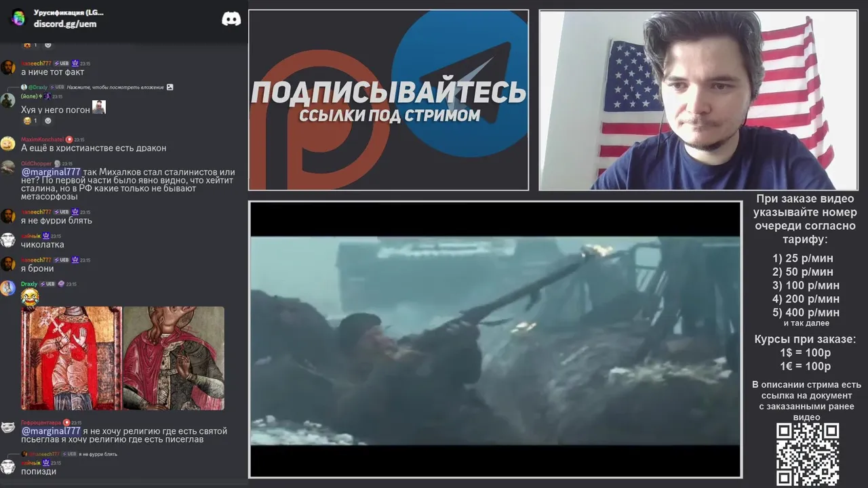
Task: Open faneech777 avatar beside 'я брони'
Action: (x=7, y=264)
